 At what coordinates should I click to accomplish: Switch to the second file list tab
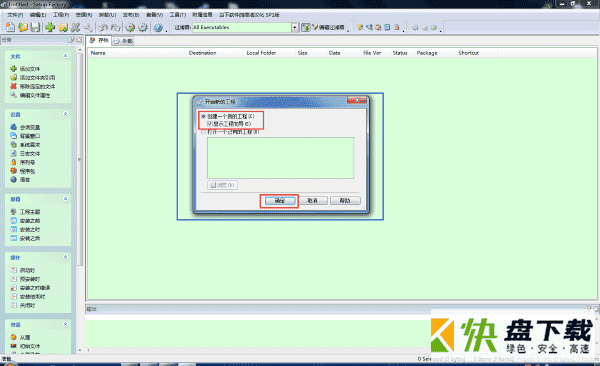(123, 41)
